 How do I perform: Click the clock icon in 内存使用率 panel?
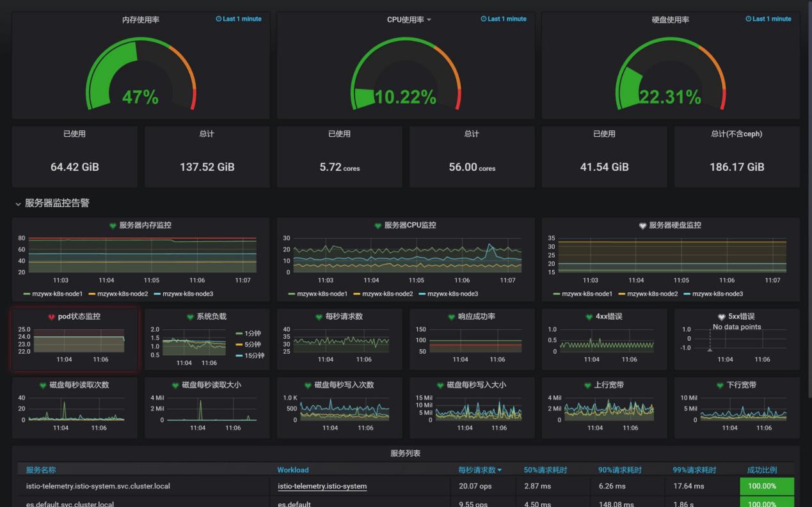(x=219, y=19)
